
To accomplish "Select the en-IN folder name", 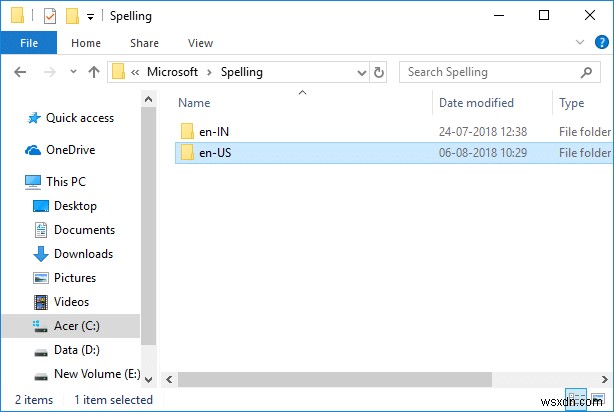I will 214,132.
